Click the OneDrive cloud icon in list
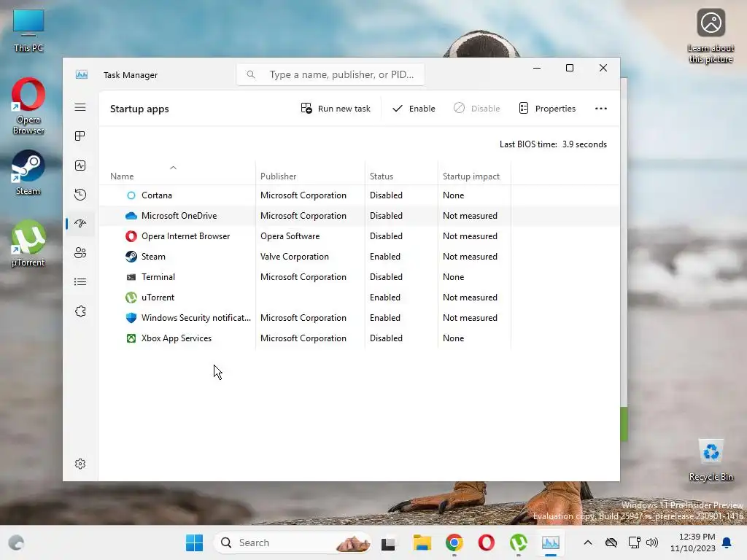The width and height of the screenshot is (747, 560). point(131,216)
